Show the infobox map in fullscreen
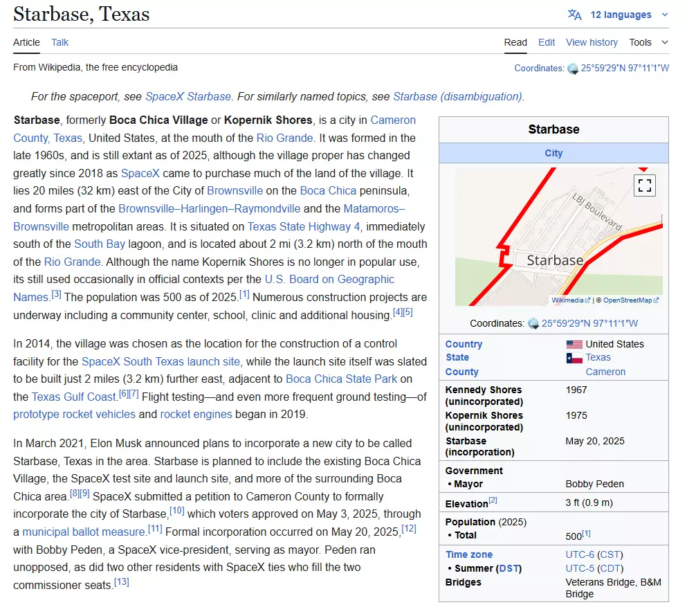687x616 pixels. 645,185
